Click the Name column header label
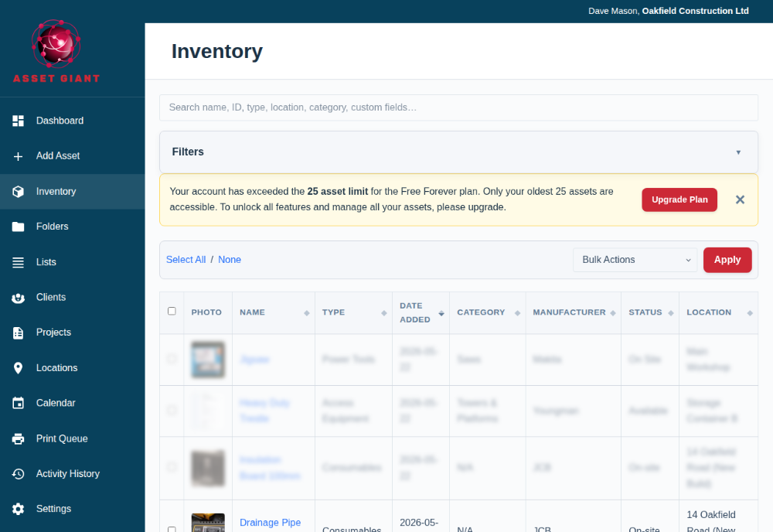 point(253,312)
